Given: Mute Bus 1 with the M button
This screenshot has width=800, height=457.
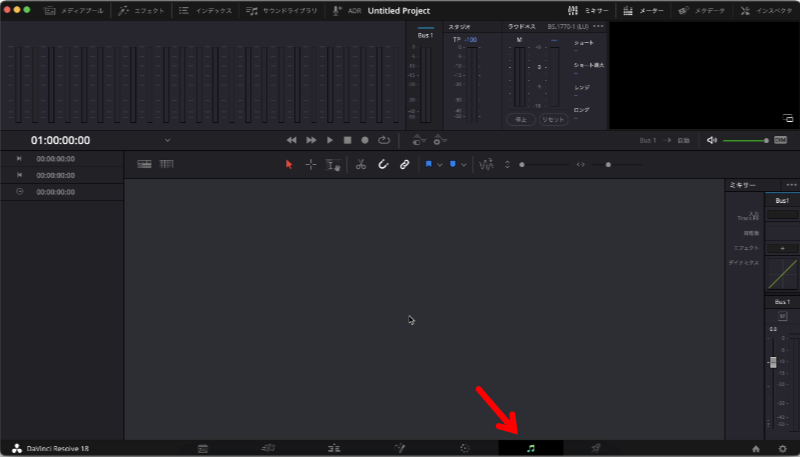Looking at the screenshot, I should [x=782, y=317].
